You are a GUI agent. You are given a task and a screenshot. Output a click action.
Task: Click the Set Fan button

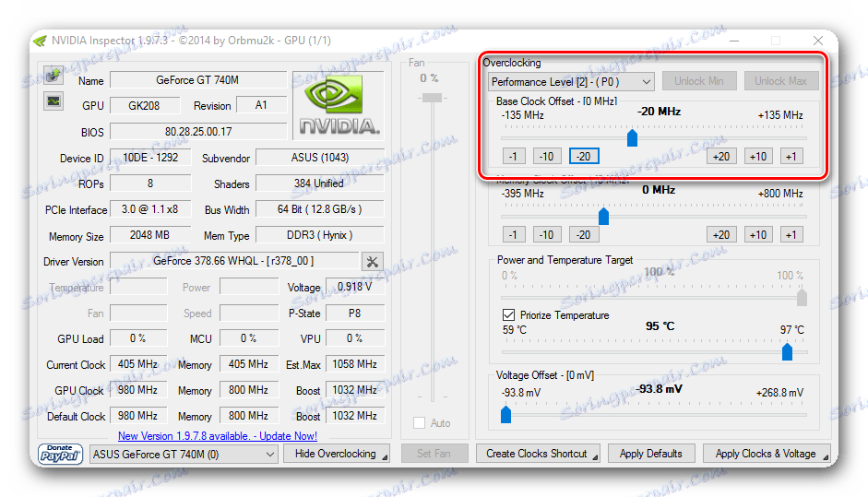point(434,454)
